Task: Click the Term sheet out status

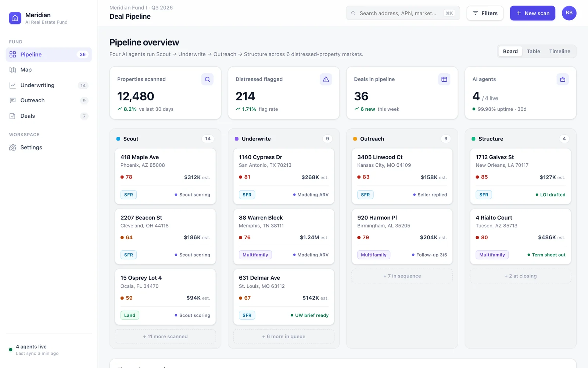Action: tap(546, 255)
